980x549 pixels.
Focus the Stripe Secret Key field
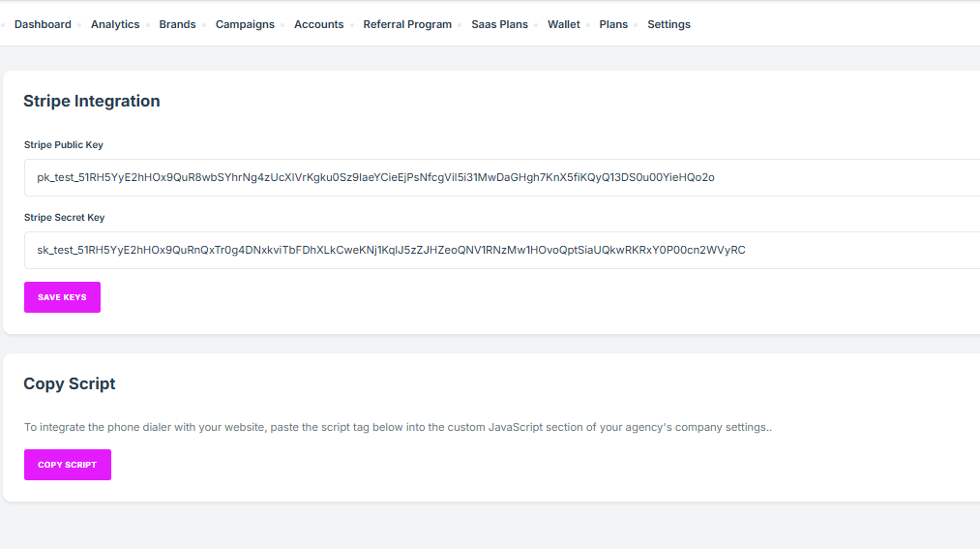502,250
